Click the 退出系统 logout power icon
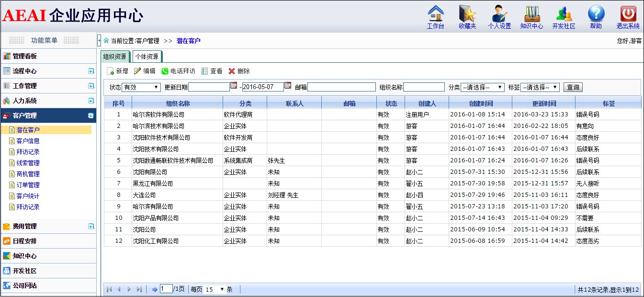 pos(628,14)
